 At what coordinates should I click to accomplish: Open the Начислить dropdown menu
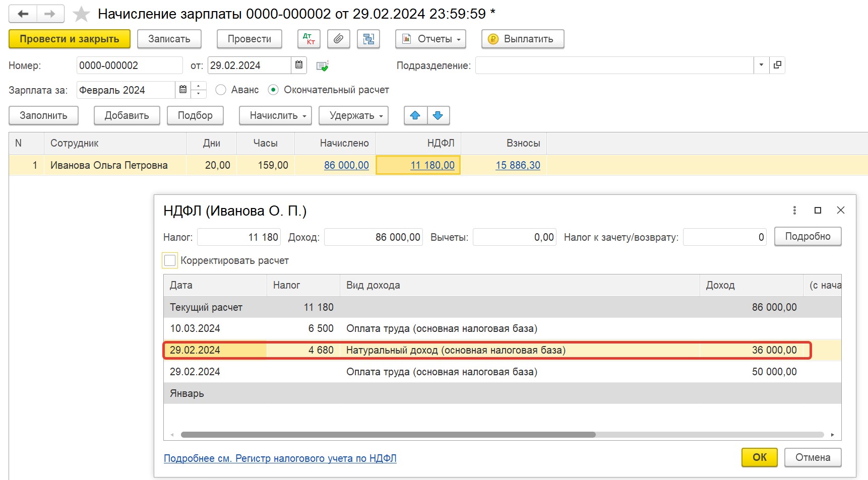[x=275, y=115]
